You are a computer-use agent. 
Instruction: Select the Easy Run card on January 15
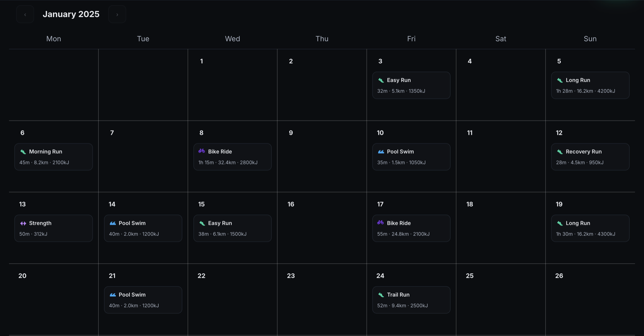click(232, 228)
